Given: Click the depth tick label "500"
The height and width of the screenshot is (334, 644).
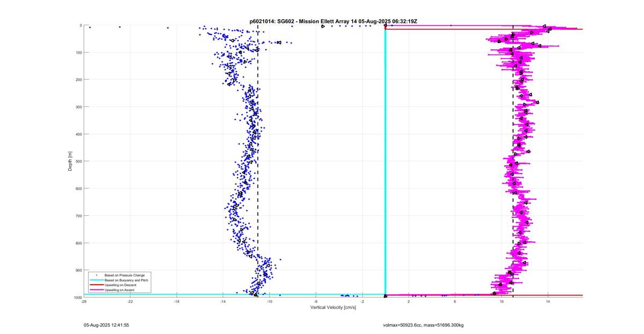Looking at the screenshot, I should pos(78,161).
